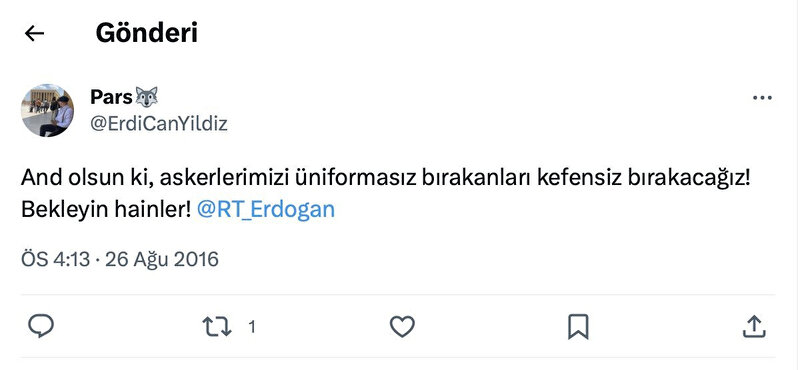The image size is (800, 370).
Task: Click the 26 Ağu 2016 date
Action: 162,259
